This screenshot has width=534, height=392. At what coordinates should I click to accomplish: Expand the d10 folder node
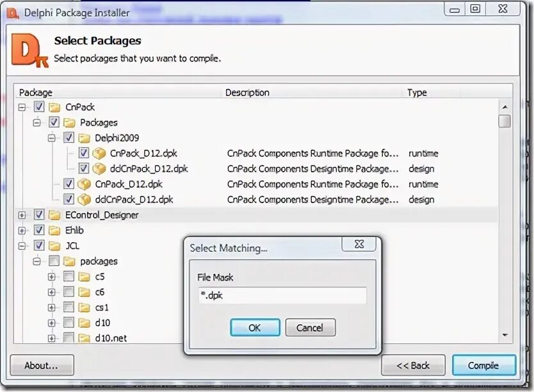tap(52, 323)
